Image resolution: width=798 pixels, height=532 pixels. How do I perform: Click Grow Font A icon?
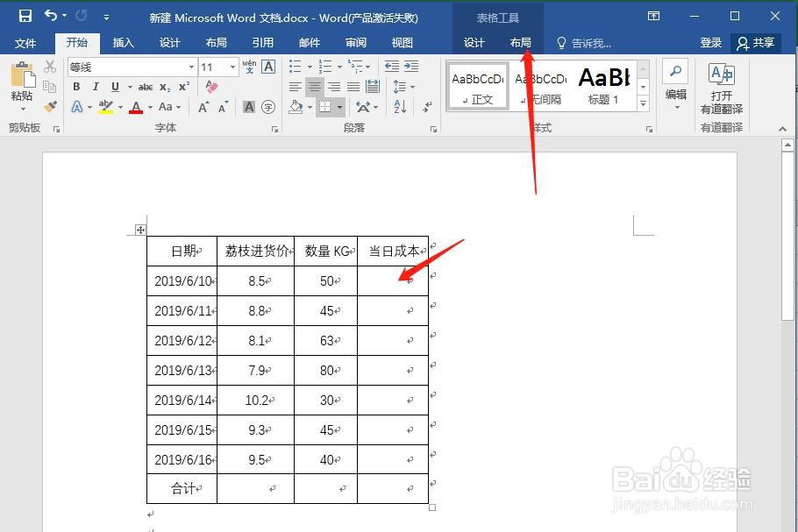pos(203,107)
